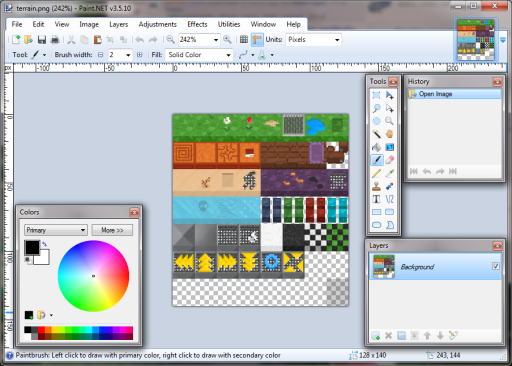Open the Effects menu
Image resolution: width=512 pixels, height=366 pixels.
(197, 24)
